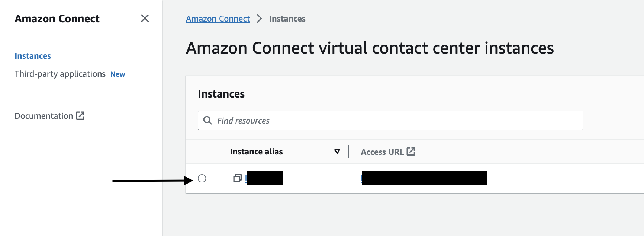Image resolution: width=644 pixels, height=236 pixels.
Task: Open Instances in the side navigation
Action: tap(33, 56)
